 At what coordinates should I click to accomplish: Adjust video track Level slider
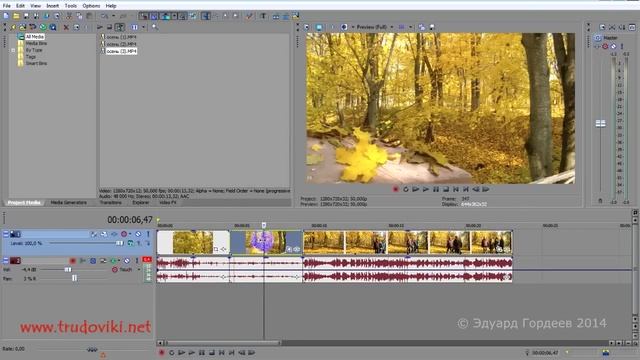(x=119, y=243)
